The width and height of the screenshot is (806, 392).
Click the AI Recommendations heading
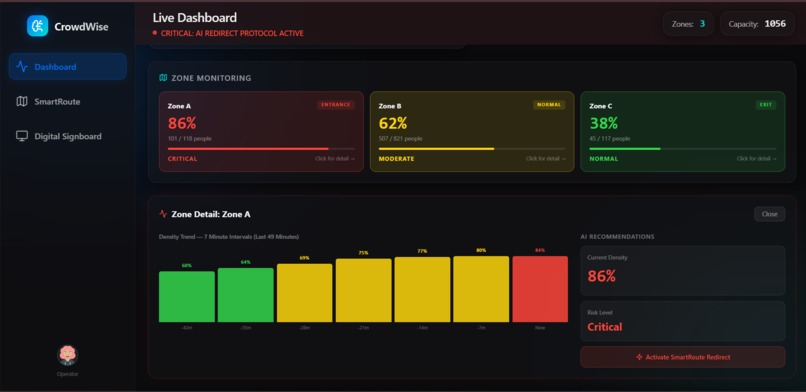(x=617, y=237)
